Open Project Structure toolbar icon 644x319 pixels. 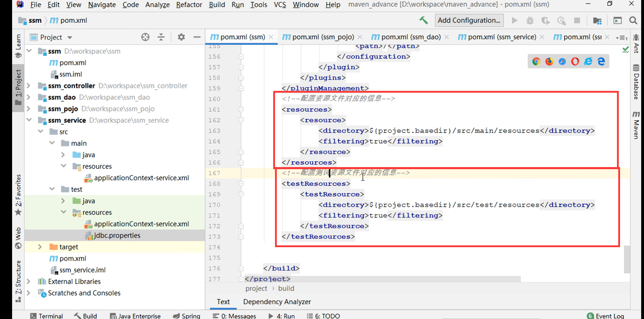point(597,20)
